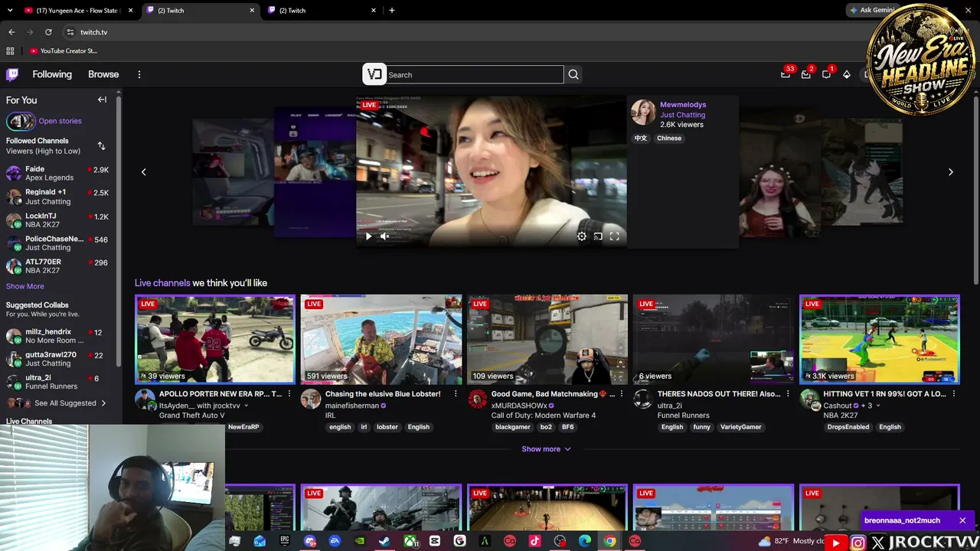View site information icon in address bar
This screenshot has width=980, height=551.
click(70, 32)
